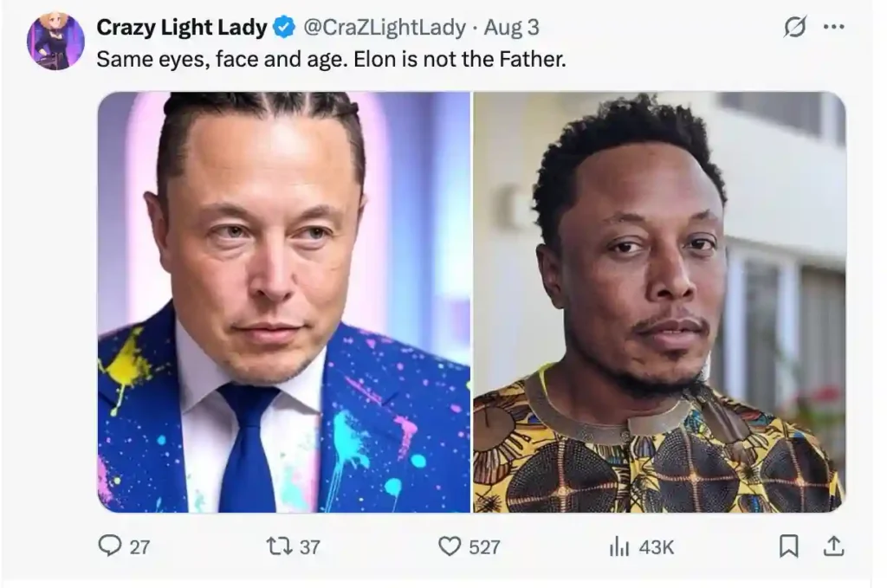Open left photo of man in paint-splattered suit
The height and width of the screenshot is (588, 887).
tap(284, 302)
